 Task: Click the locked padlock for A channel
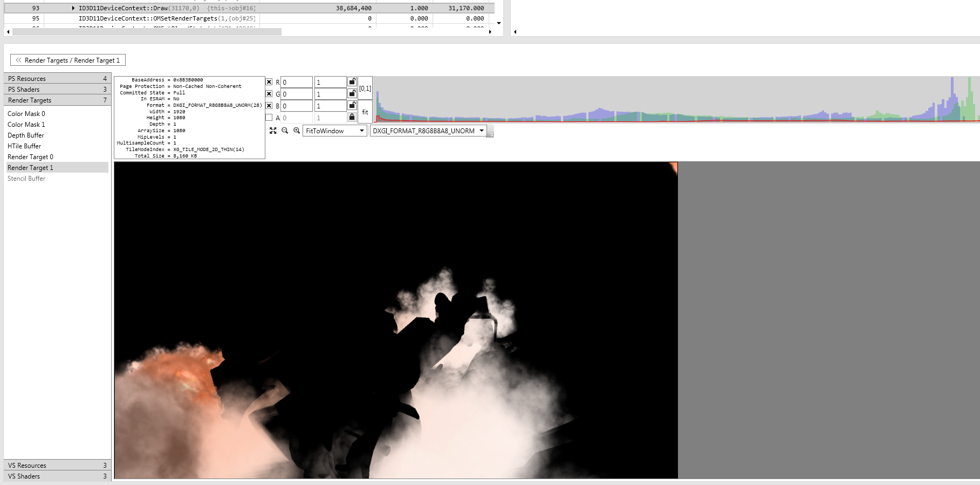(352, 117)
